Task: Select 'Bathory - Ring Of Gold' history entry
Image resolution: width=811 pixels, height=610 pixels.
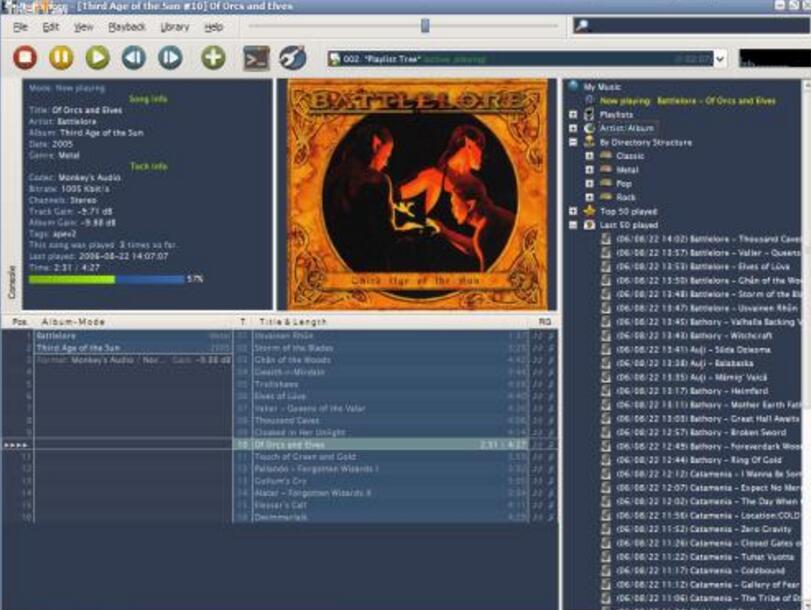Action: [699, 460]
